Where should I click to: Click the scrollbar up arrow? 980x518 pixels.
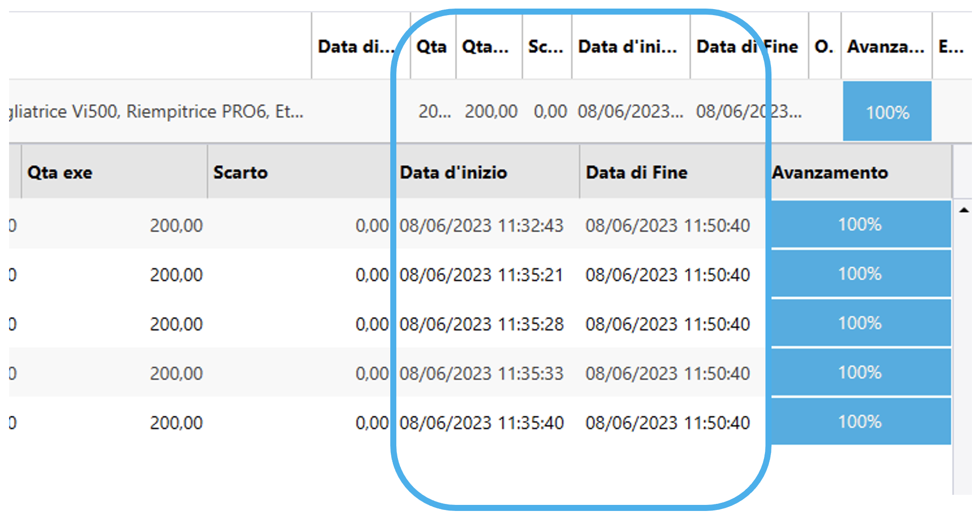coord(963,210)
